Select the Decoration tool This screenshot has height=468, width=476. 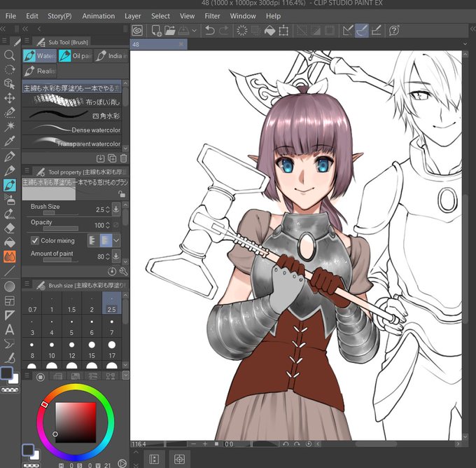[x=9, y=214]
